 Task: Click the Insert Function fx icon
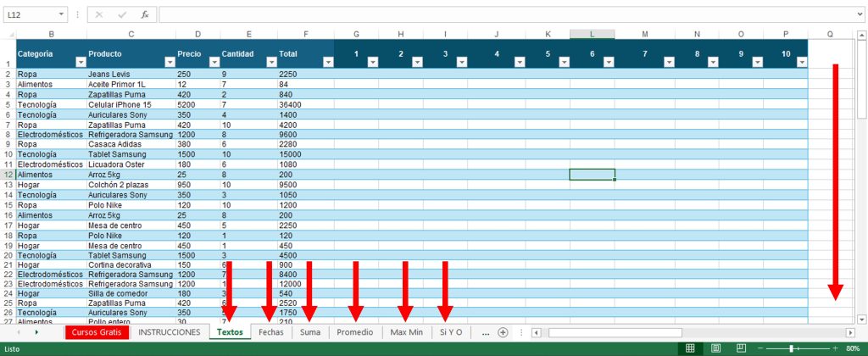(x=145, y=14)
